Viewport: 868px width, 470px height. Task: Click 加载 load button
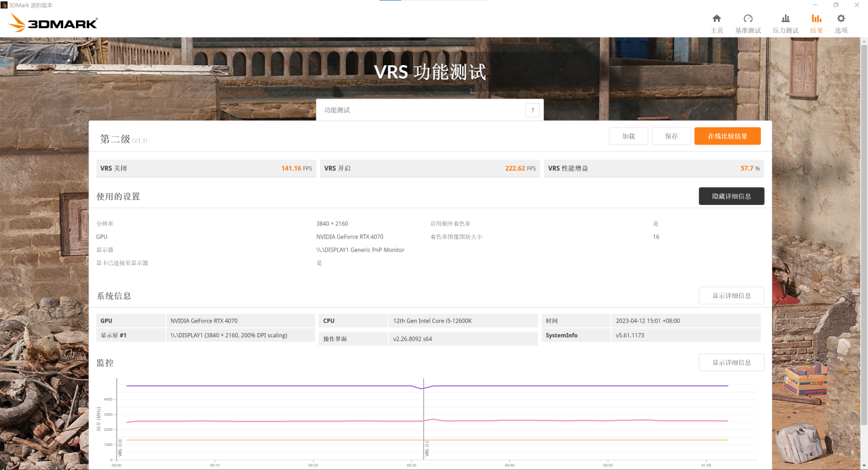click(x=628, y=136)
